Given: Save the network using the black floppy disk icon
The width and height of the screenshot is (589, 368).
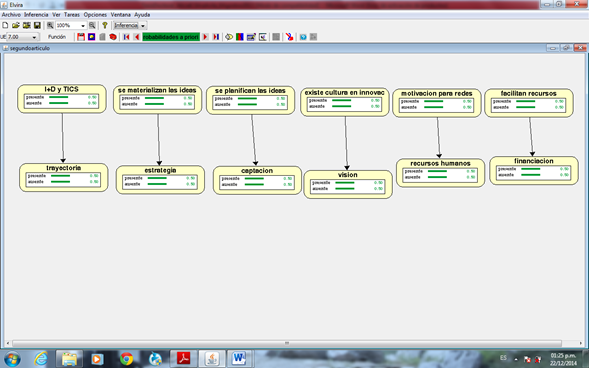Looking at the screenshot, I should pos(37,25).
